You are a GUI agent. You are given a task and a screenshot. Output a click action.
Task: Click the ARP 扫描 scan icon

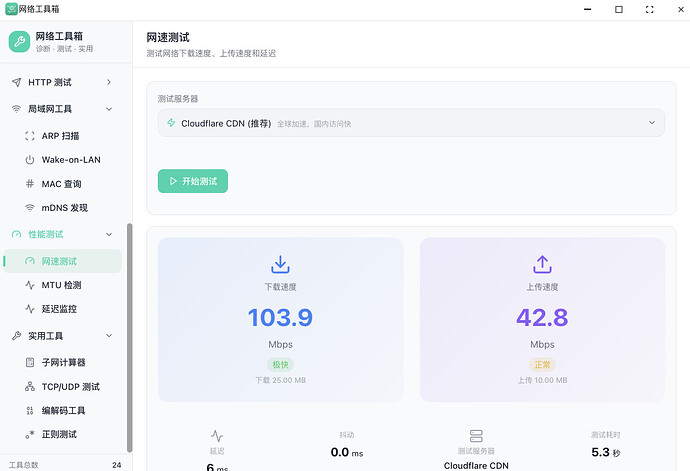click(30, 135)
